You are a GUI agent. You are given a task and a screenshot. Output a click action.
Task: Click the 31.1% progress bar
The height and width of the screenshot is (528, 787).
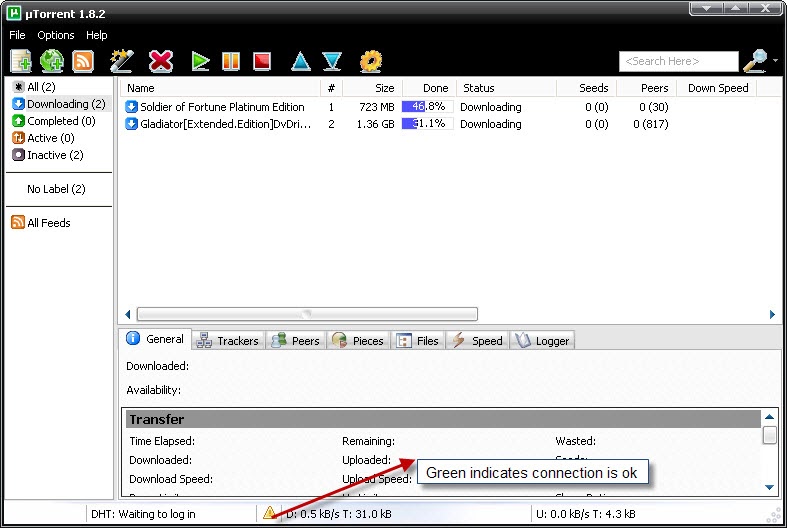click(428, 123)
